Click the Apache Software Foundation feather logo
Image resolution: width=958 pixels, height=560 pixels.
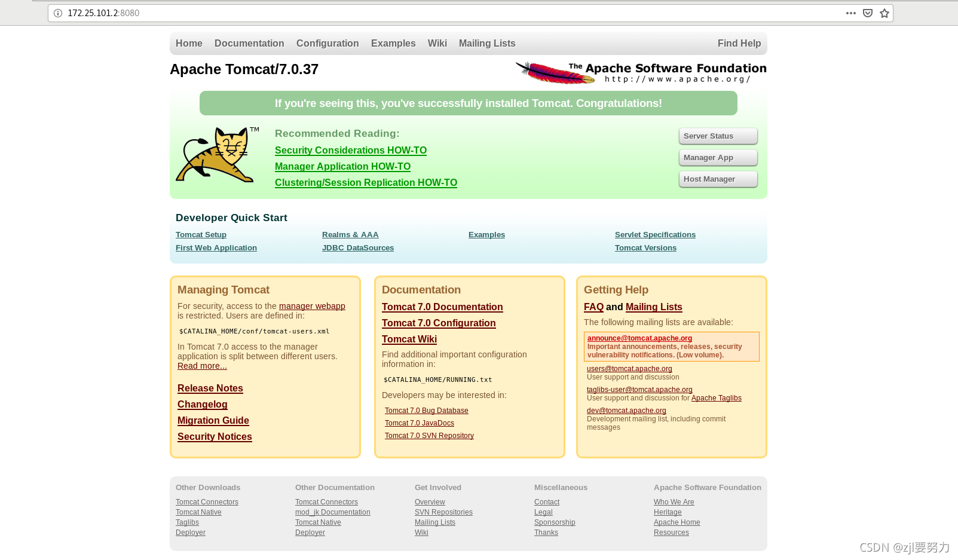(641, 72)
